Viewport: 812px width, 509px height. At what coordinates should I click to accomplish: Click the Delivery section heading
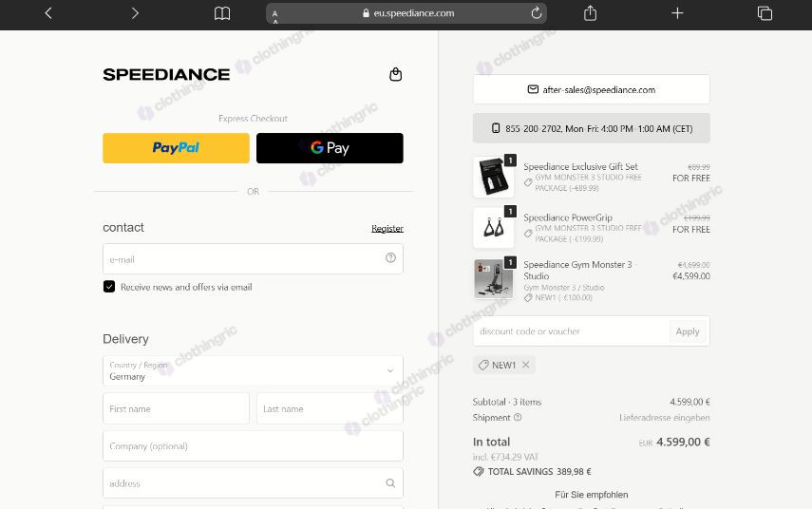point(126,339)
